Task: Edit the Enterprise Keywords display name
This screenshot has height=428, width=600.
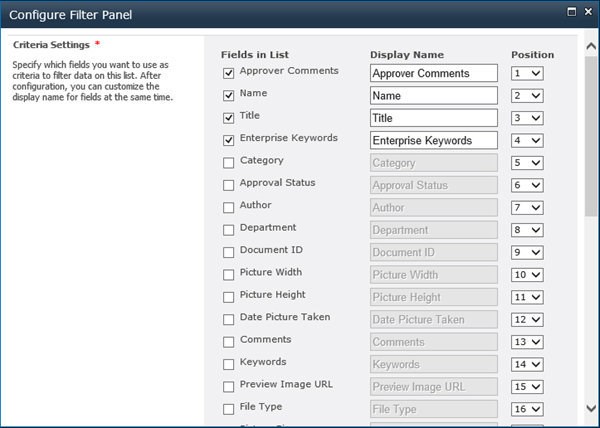Action: (433, 141)
